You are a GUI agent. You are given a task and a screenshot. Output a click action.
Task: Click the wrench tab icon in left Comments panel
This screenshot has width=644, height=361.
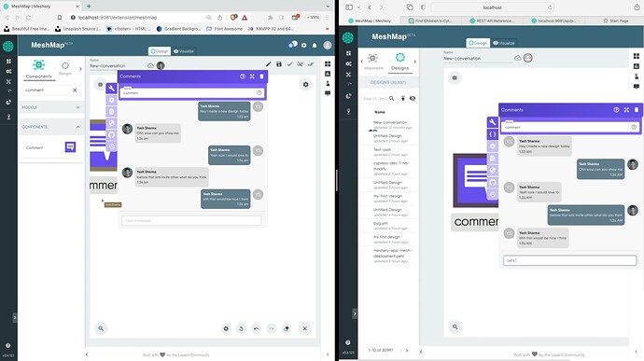click(111, 89)
